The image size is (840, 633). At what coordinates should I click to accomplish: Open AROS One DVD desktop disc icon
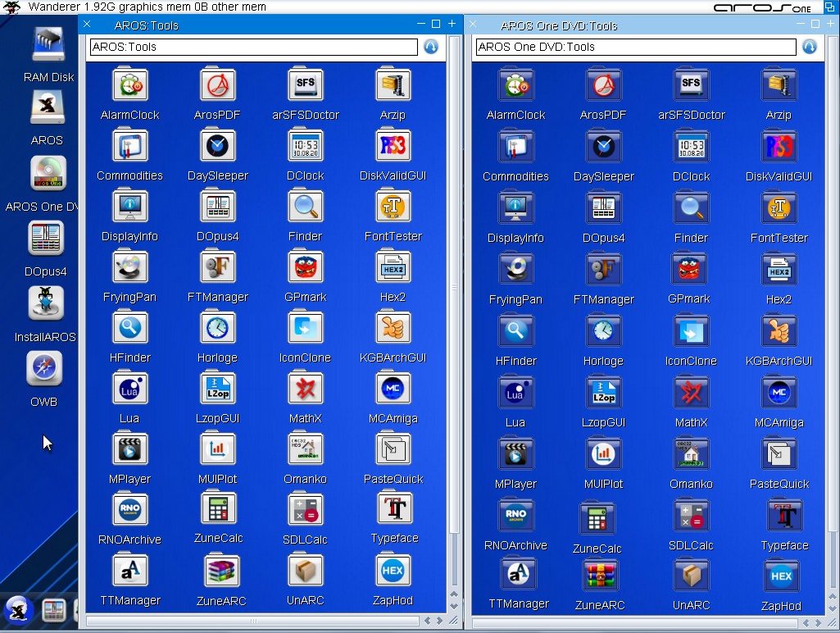click(48, 174)
